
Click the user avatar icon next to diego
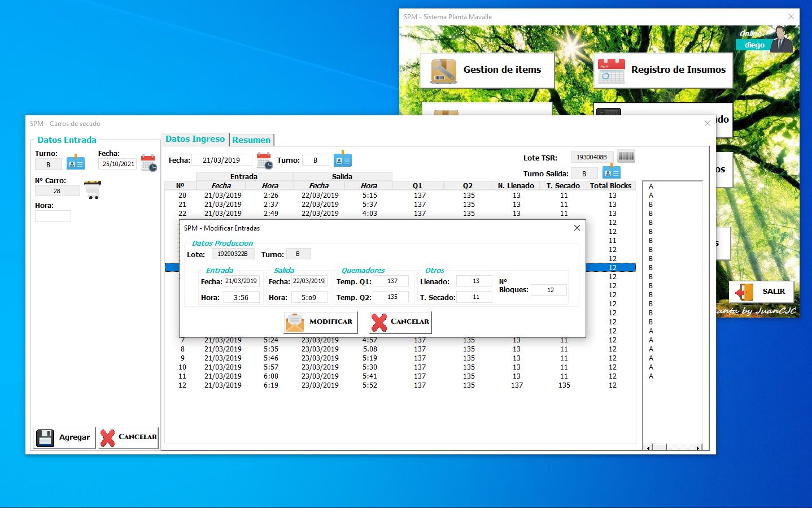(x=782, y=40)
